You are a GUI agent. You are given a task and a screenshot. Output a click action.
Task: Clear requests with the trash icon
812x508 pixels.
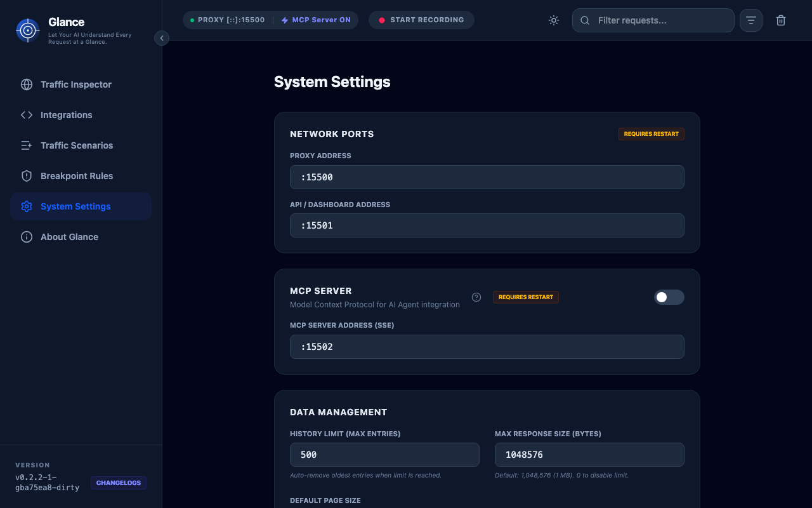[x=781, y=20]
